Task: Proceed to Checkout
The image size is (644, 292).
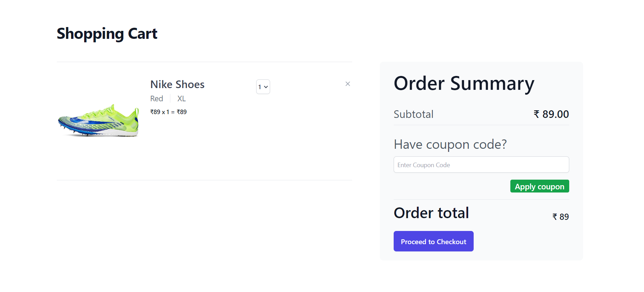Action: pyautogui.click(x=433, y=241)
